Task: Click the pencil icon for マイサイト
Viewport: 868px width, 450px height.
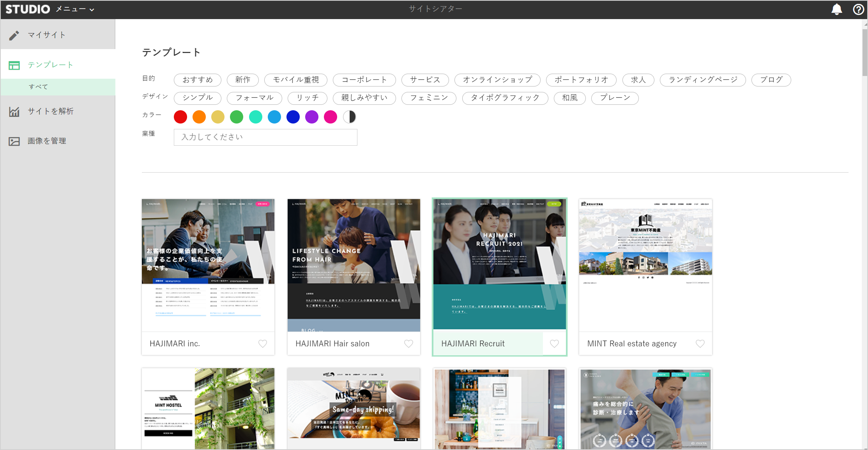Action: pyautogui.click(x=14, y=35)
